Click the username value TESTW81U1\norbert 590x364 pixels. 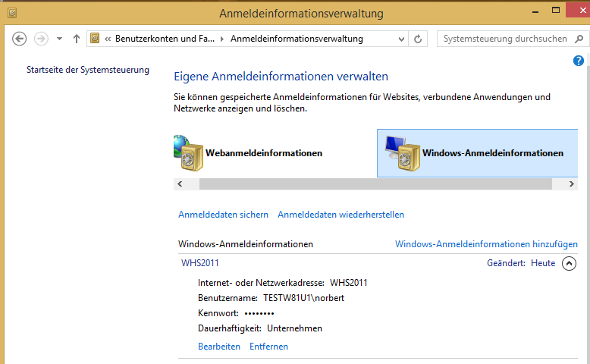(303, 298)
